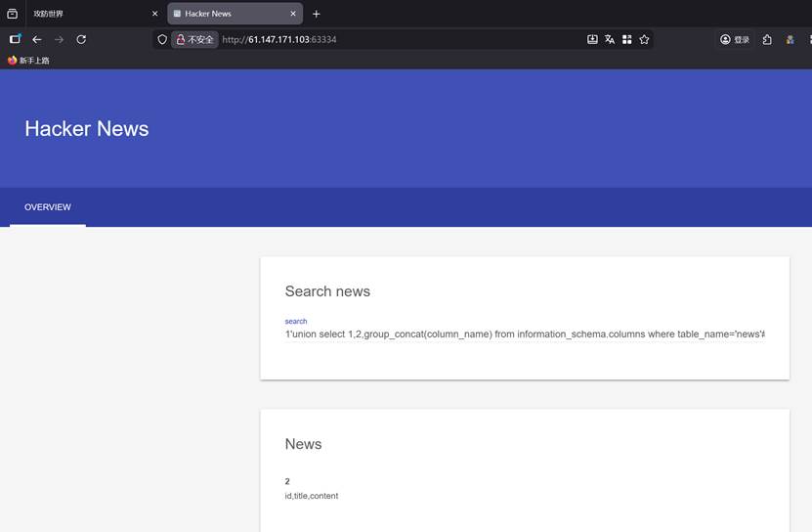Close the Hacker News tab
The width and height of the screenshot is (812, 532).
pyautogui.click(x=293, y=14)
